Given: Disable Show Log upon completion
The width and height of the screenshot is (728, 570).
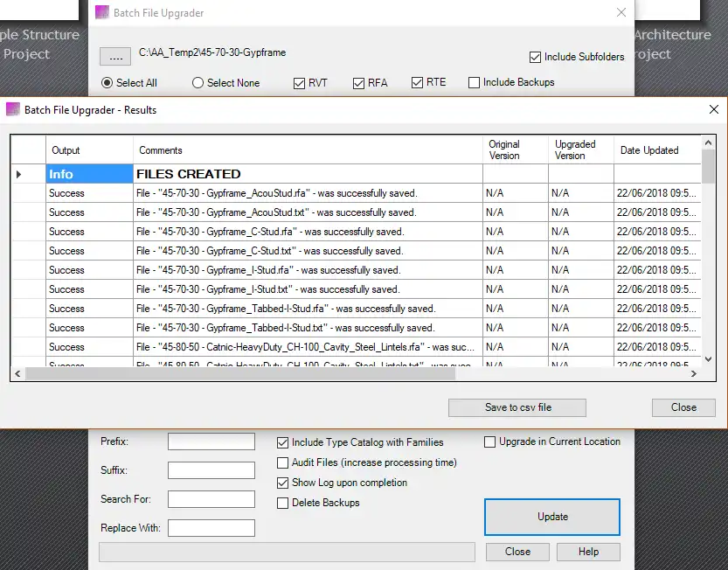Looking at the screenshot, I should coord(283,483).
